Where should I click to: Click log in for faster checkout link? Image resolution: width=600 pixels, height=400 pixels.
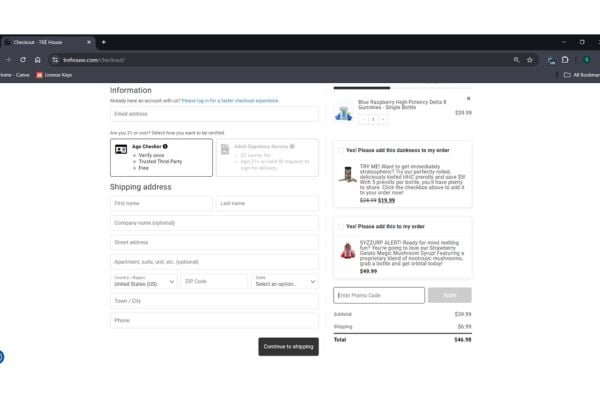[230, 101]
